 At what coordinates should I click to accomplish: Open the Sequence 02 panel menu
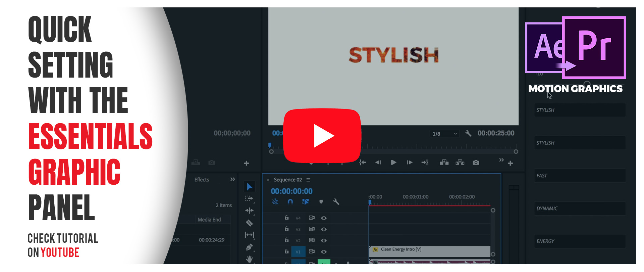[x=308, y=180]
